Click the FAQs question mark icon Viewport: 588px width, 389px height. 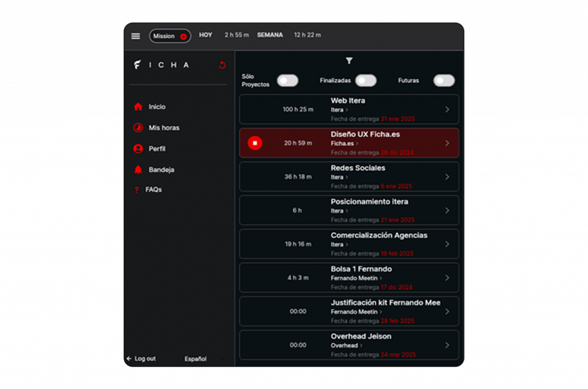point(137,190)
